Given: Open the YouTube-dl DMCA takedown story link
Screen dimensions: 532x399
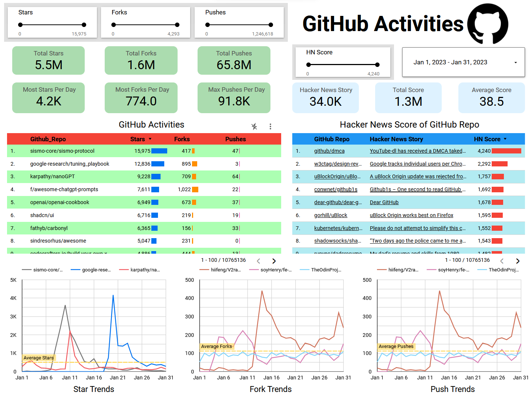Looking at the screenshot, I should [417, 151].
